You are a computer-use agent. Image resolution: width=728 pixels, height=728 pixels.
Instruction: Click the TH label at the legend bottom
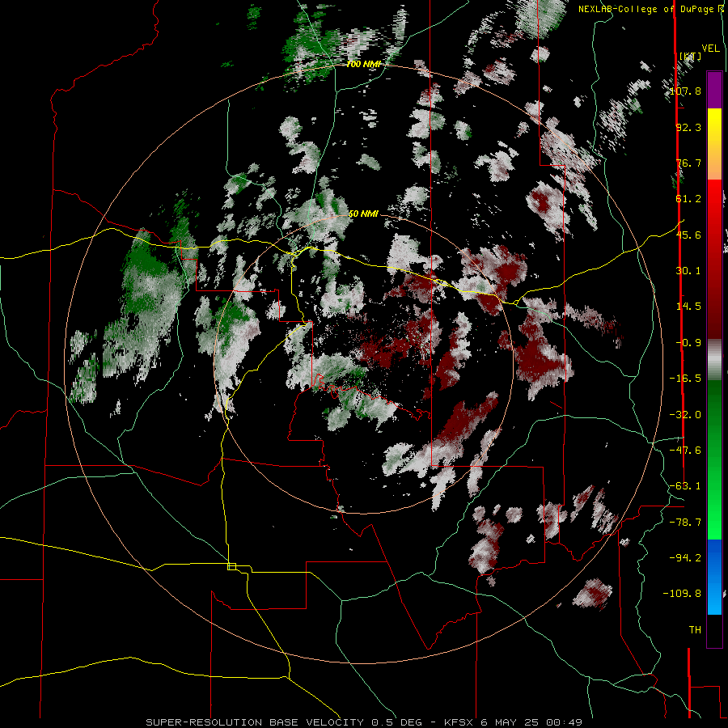pyautogui.click(x=695, y=629)
